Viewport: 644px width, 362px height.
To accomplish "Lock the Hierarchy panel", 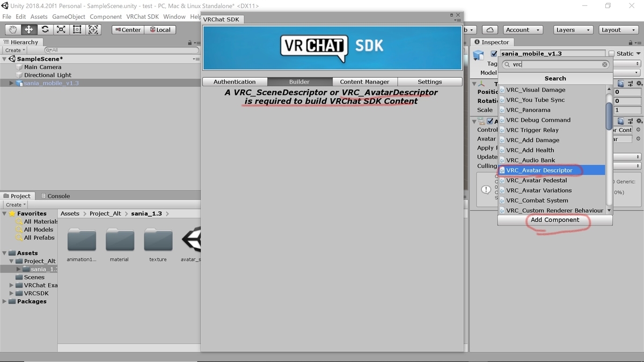I will click(x=190, y=42).
